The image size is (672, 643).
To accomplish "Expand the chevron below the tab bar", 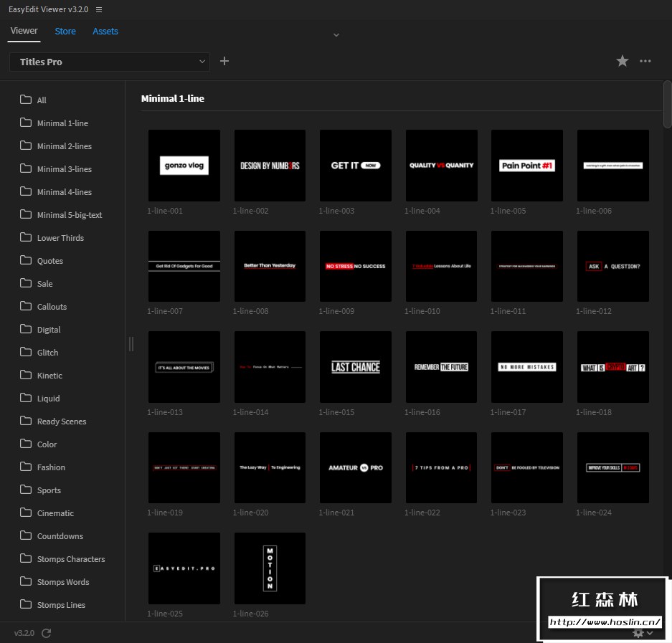I will [x=336, y=35].
